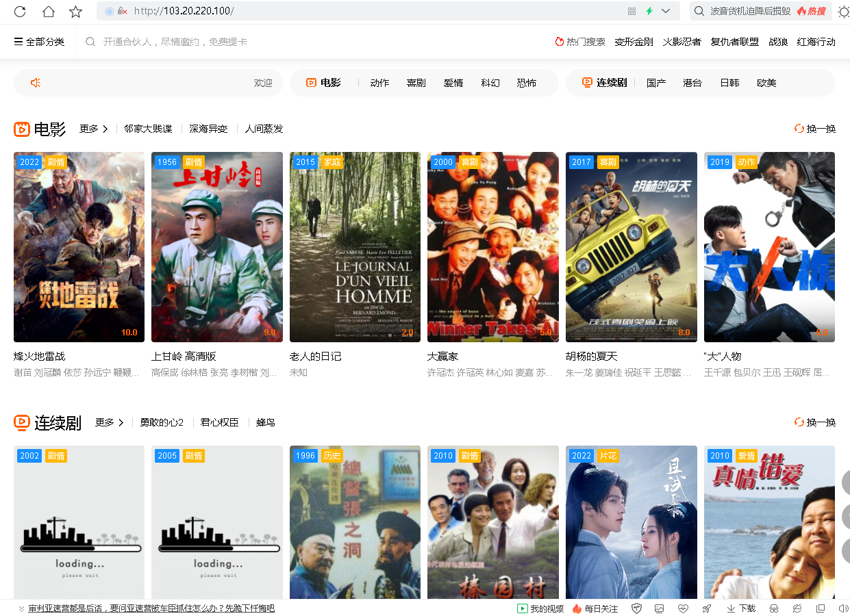This screenshot has width=850, height=616.
Task: Click the 电影 section play icon
Action: [22, 129]
